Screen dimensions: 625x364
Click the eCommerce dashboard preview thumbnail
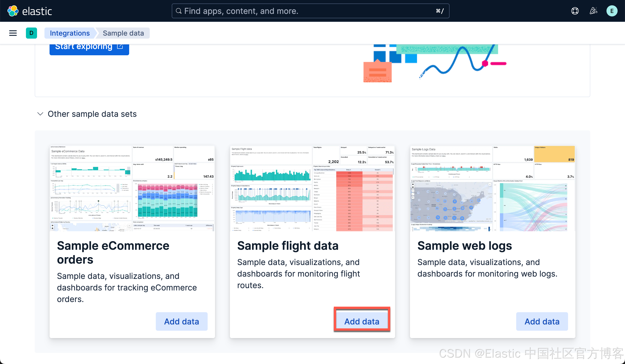[x=132, y=188]
